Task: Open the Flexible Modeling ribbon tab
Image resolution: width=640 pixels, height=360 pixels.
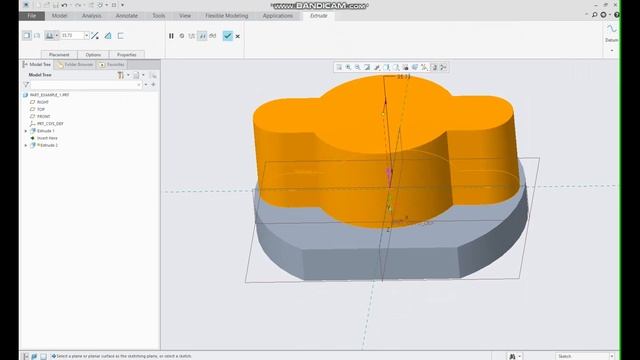Action: point(227,16)
